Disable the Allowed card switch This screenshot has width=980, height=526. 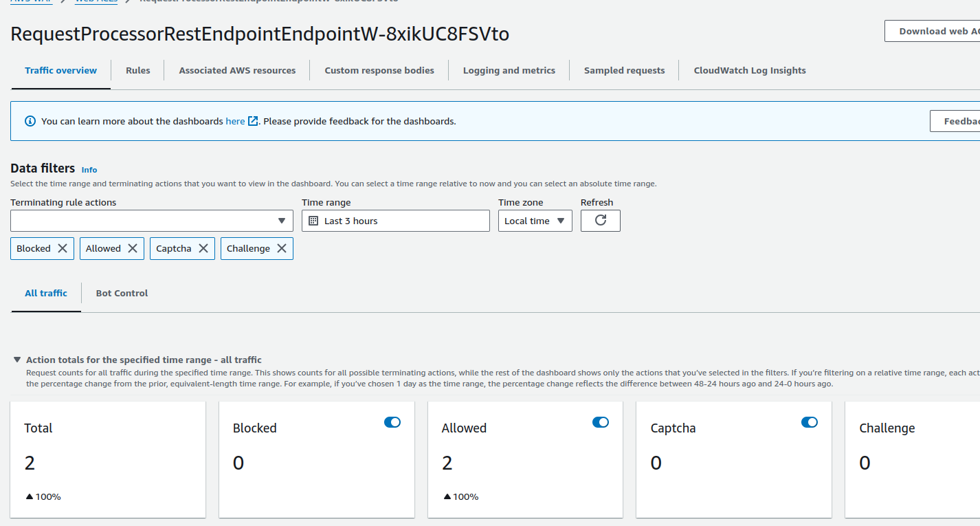click(601, 422)
